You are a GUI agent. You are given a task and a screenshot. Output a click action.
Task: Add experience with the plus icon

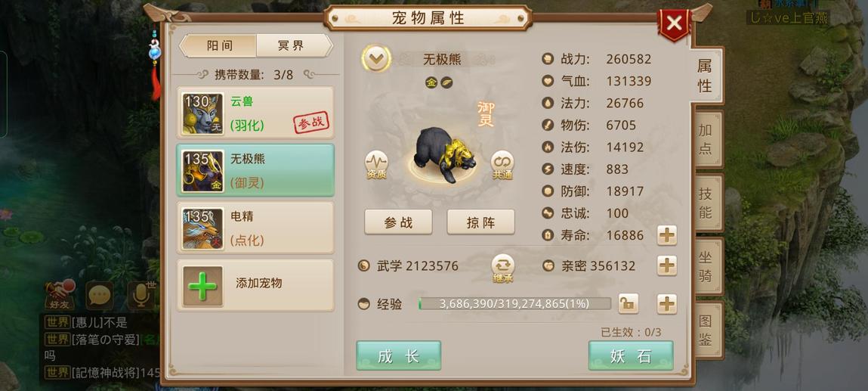pyautogui.click(x=667, y=304)
